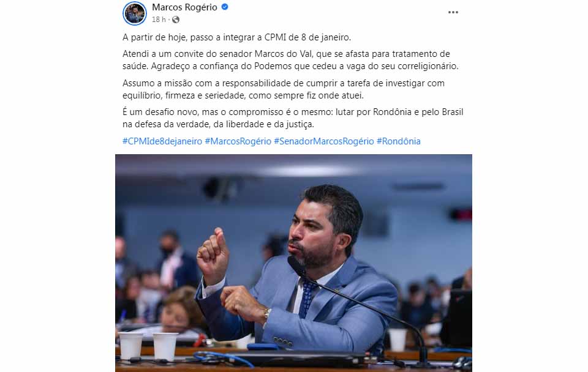Click the paragraph beginning 'Assumo a missão'
The height and width of the screenshot is (372, 588).
[x=284, y=89]
